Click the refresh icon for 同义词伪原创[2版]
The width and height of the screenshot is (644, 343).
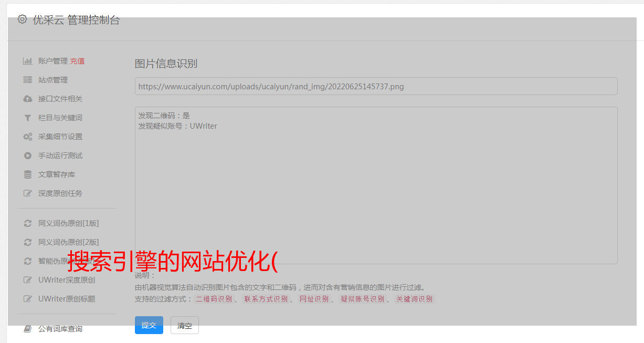(x=28, y=242)
